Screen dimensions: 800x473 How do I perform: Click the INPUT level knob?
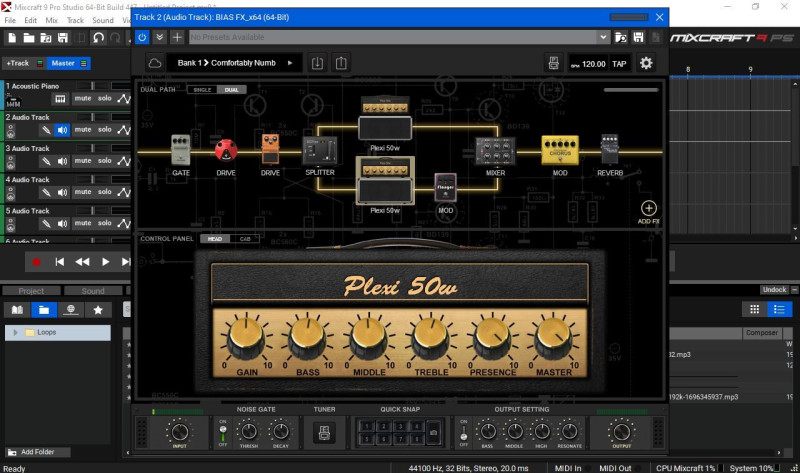coord(179,432)
